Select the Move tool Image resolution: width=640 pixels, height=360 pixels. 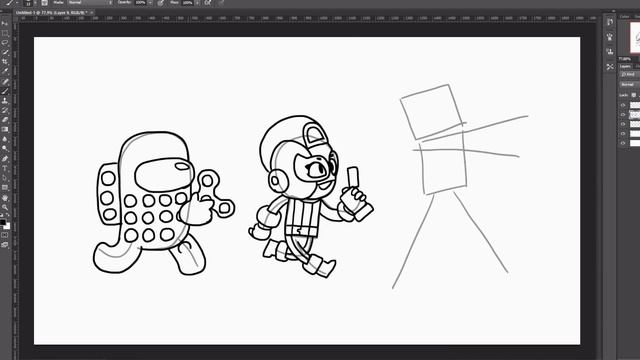5,23
